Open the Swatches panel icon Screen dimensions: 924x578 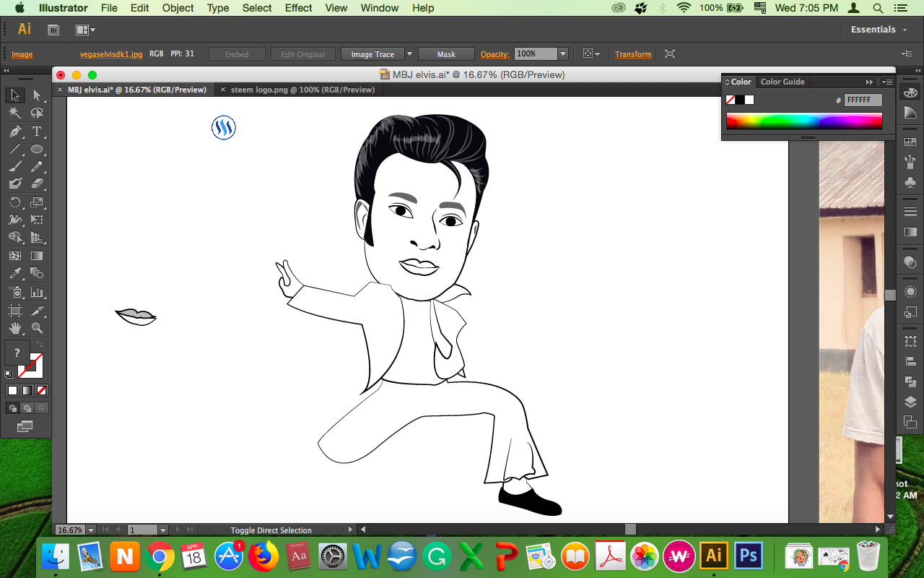(x=910, y=142)
